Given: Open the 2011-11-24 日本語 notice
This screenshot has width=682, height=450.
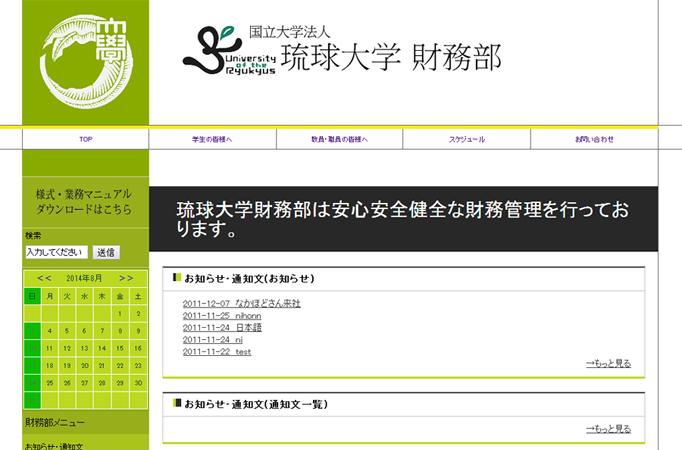Looking at the screenshot, I should [222, 328].
